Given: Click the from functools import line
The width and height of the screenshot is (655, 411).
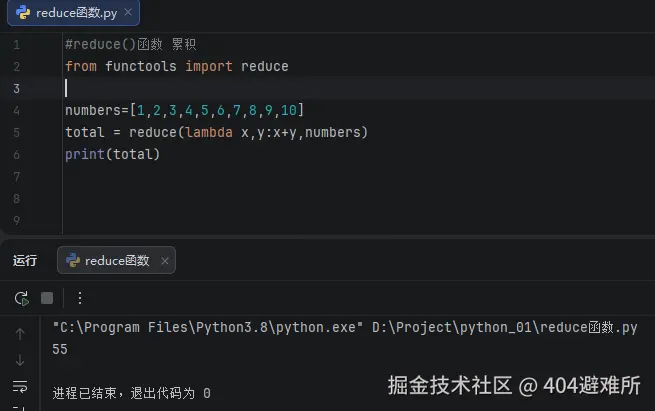Looking at the screenshot, I should click(x=176, y=66).
